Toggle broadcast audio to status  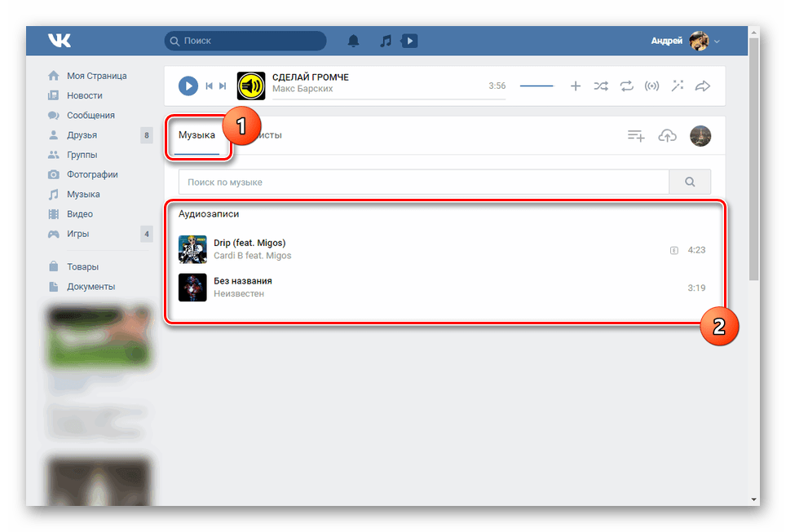(651, 86)
